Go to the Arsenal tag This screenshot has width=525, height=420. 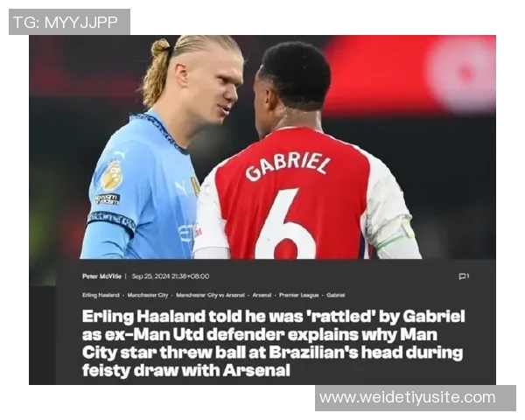click(x=262, y=296)
